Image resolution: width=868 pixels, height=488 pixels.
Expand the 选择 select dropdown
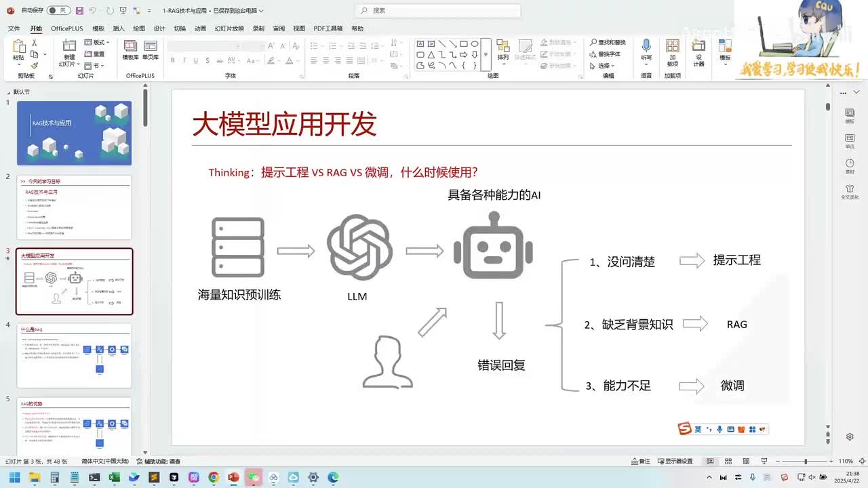tap(602, 66)
